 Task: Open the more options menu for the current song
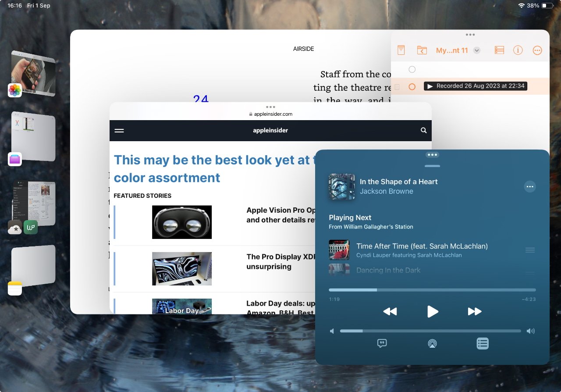pos(530,187)
